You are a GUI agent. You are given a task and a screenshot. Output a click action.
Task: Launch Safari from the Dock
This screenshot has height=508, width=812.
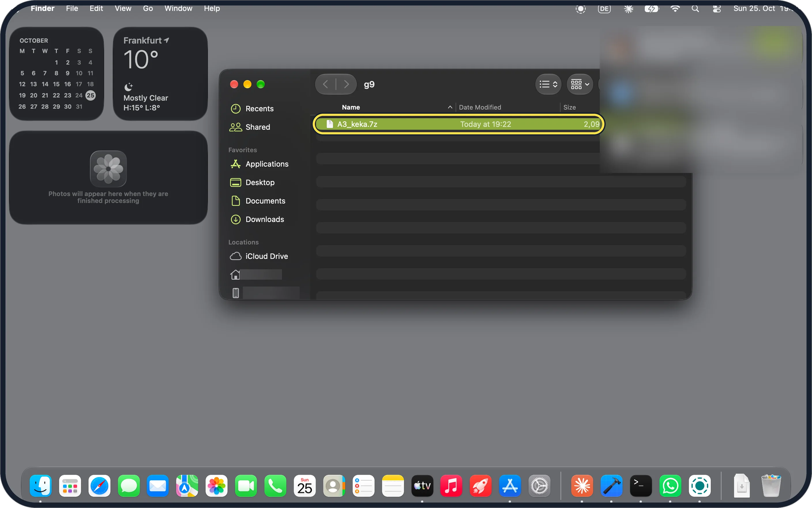pos(99,486)
